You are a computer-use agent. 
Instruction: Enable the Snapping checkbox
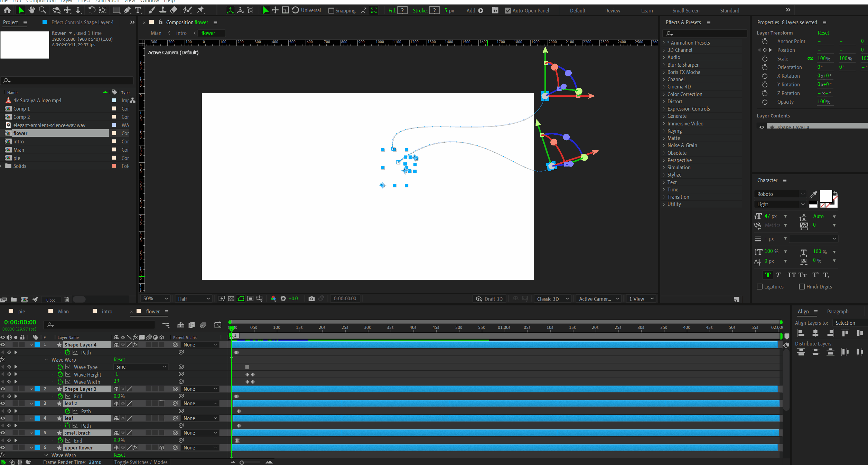tap(331, 11)
